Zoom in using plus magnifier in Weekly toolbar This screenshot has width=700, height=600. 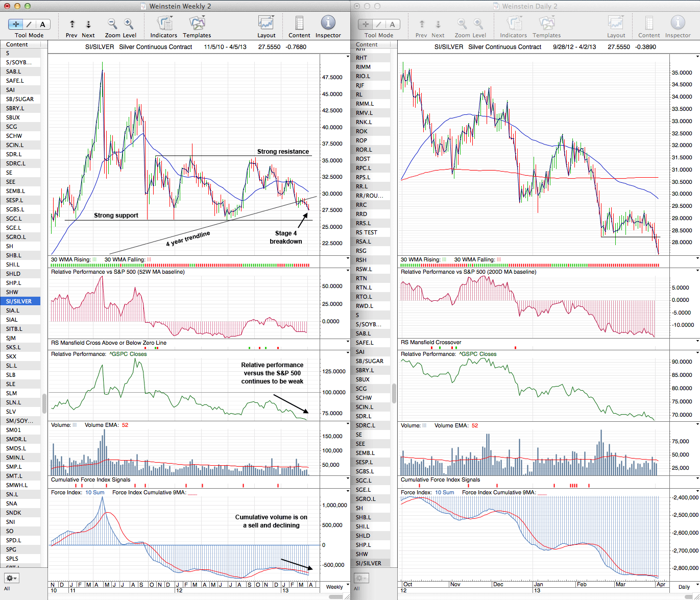(x=129, y=24)
